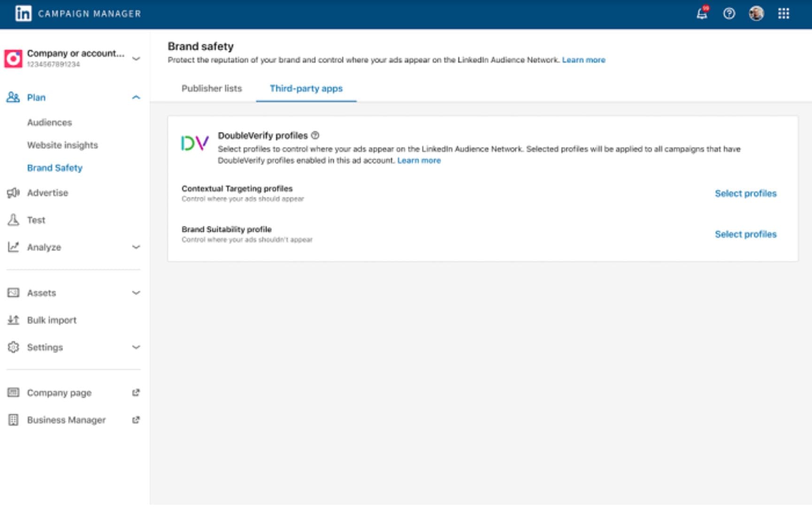Collapse the Plan section chevron
The image size is (812, 507).
136,97
